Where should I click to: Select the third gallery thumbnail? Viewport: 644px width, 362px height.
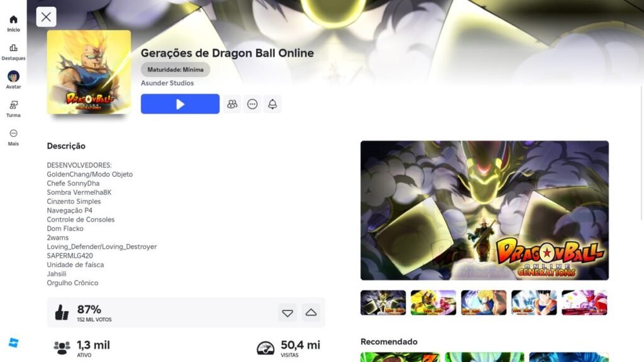tap(484, 302)
